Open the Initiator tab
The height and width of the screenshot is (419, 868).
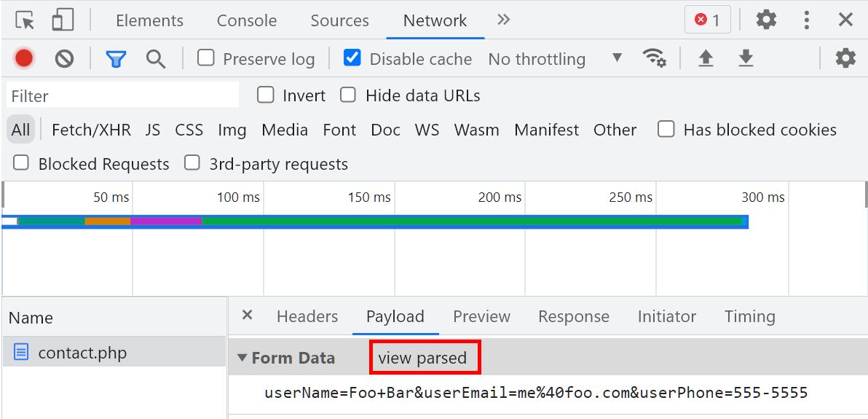(x=666, y=316)
